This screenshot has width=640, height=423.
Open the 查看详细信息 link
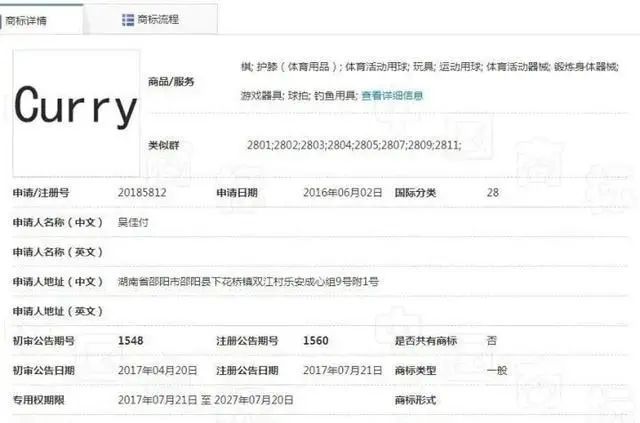392,96
